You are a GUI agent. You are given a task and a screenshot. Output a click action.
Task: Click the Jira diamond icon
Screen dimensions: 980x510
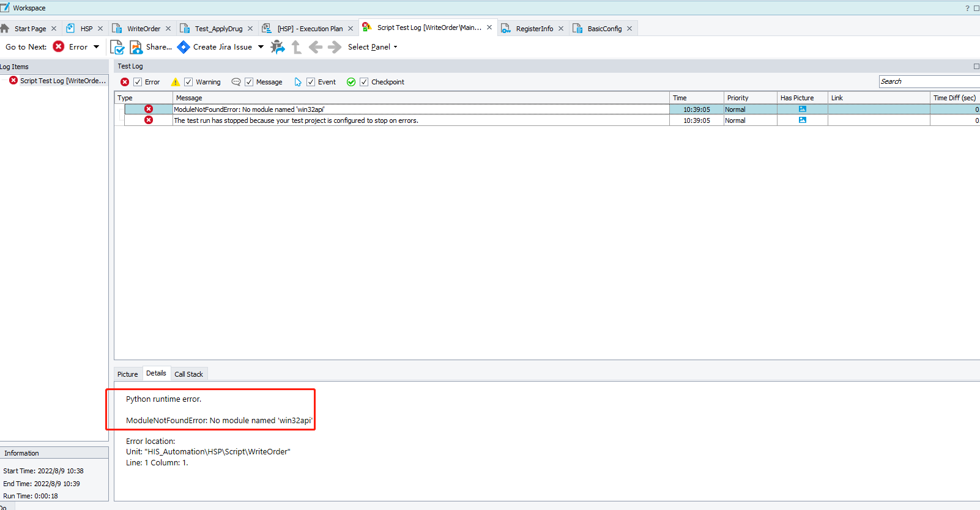(183, 47)
